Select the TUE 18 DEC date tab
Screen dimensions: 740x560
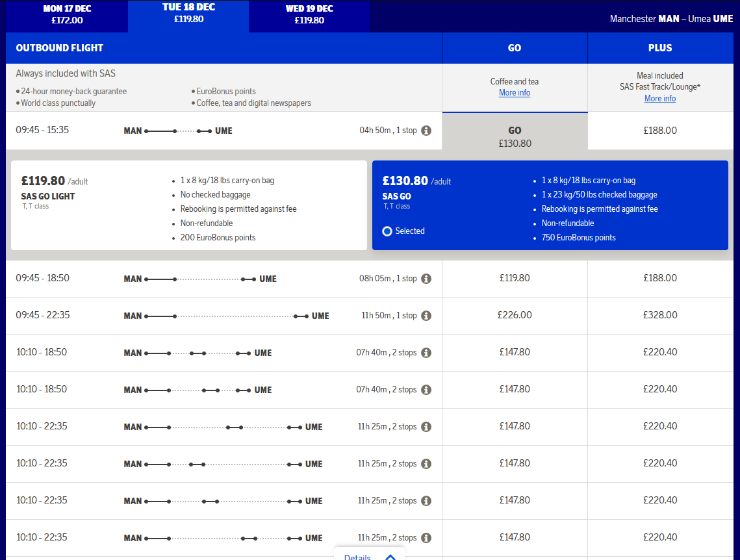tap(189, 16)
